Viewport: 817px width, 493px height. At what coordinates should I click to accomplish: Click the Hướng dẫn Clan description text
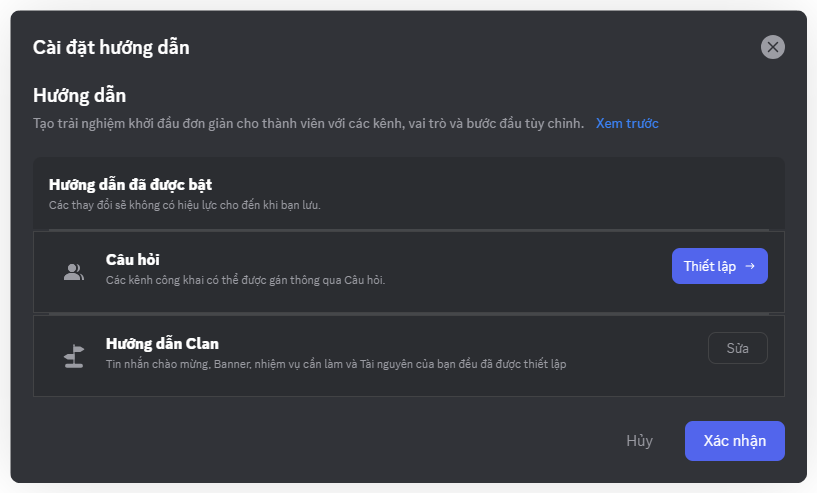[336, 364]
